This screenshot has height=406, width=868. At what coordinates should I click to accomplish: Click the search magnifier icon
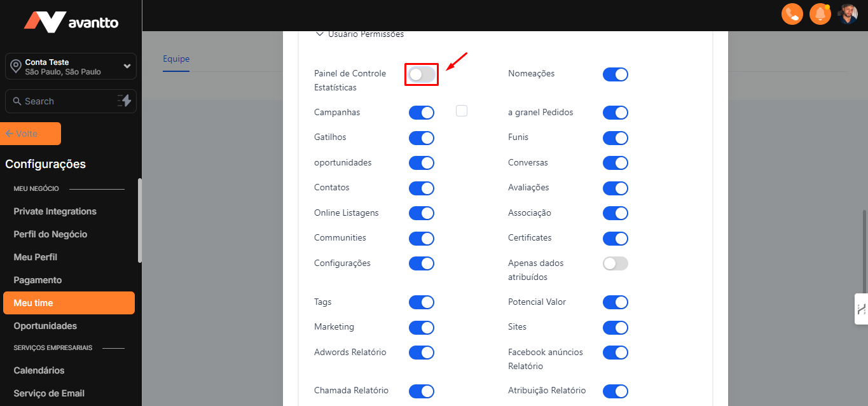point(17,101)
